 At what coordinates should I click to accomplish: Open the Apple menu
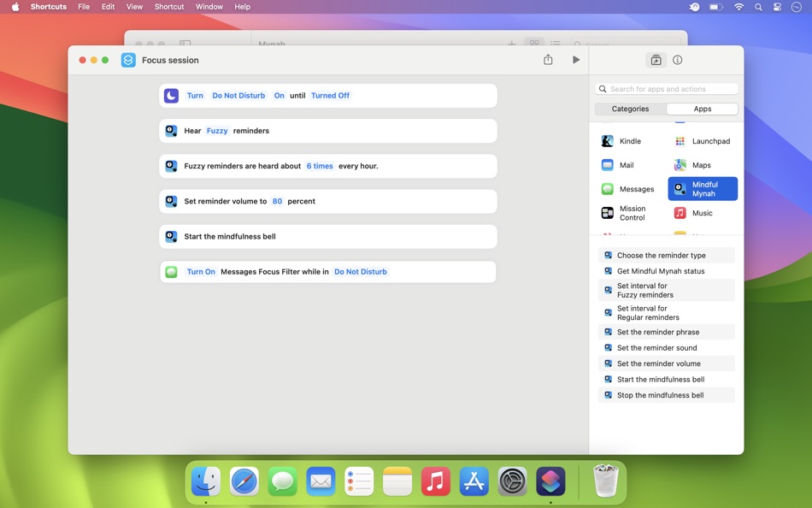coord(15,7)
